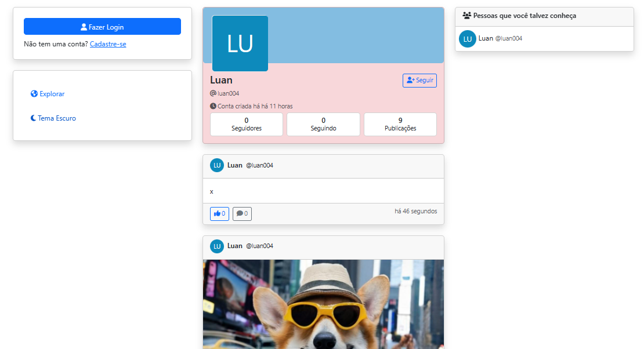This screenshot has height=349, width=644.
Task: View the Seguindo count card
Action: [323, 124]
